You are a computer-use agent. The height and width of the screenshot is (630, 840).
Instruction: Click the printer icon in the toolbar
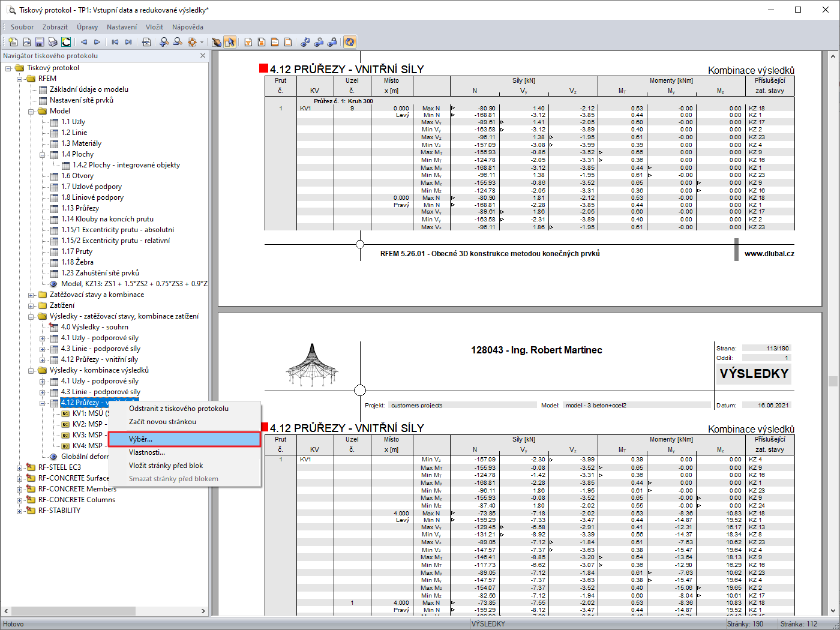click(53, 42)
